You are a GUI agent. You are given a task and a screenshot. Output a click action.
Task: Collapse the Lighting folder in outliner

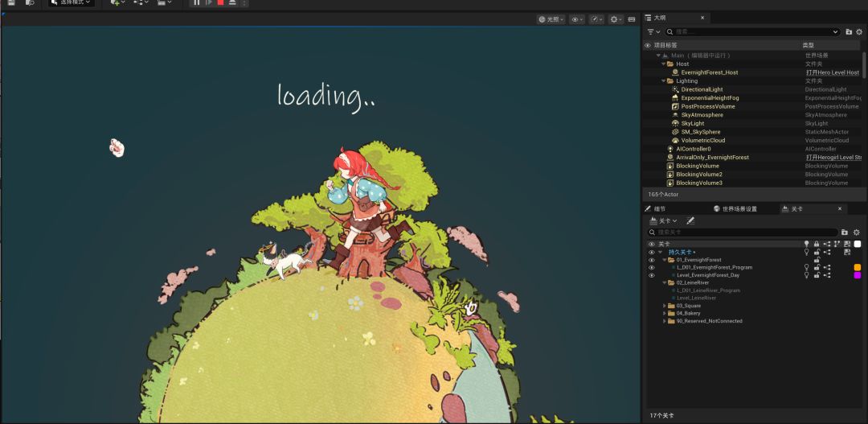click(663, 81)
